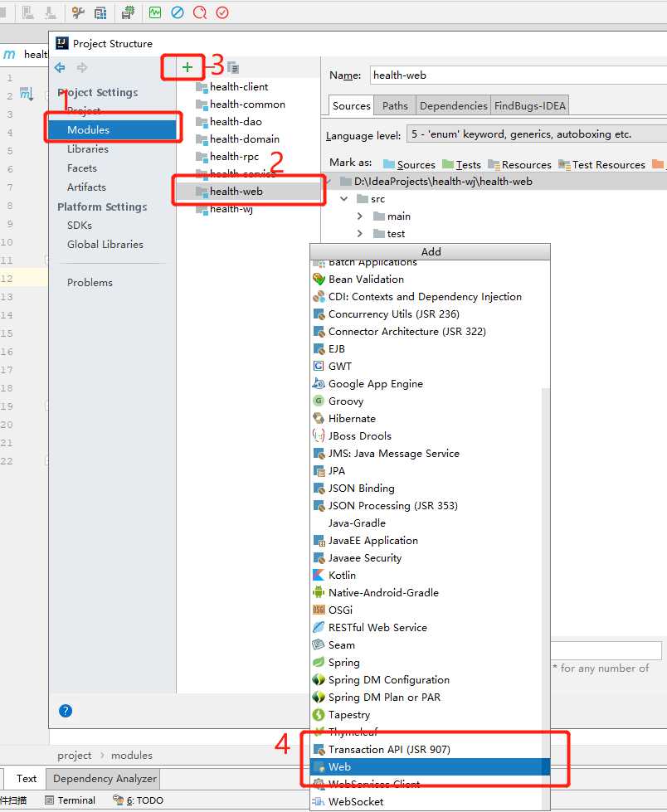Click the Add menu scrollbar
The image size is (667, 812).
(546, 599)
